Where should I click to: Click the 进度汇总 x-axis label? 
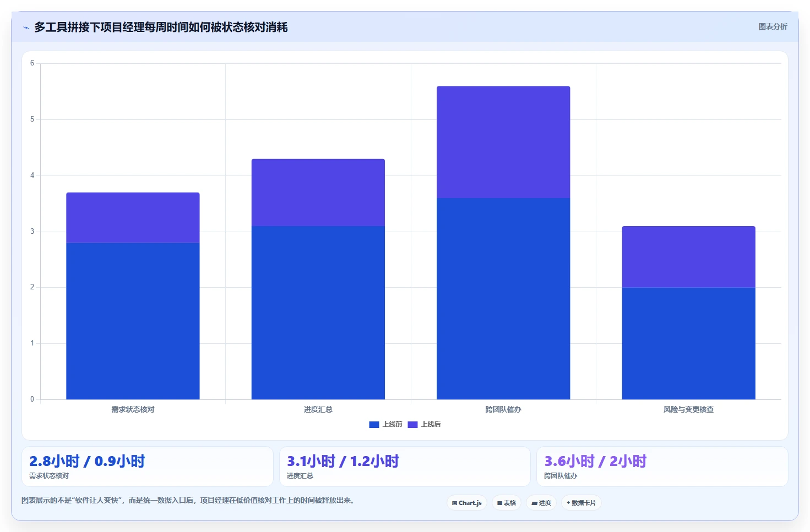point(318,409)
